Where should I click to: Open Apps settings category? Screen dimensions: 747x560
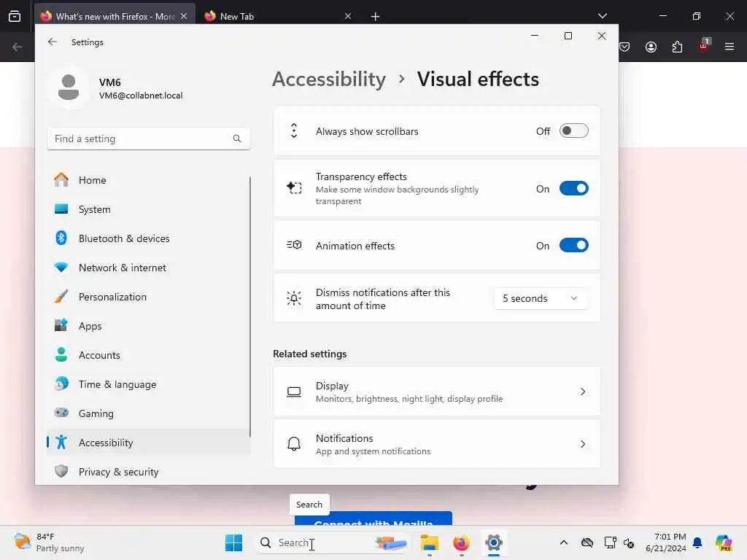coord(149,326)
